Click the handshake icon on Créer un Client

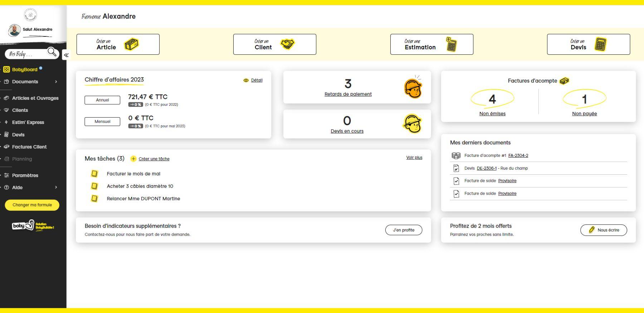pos(287,44)
